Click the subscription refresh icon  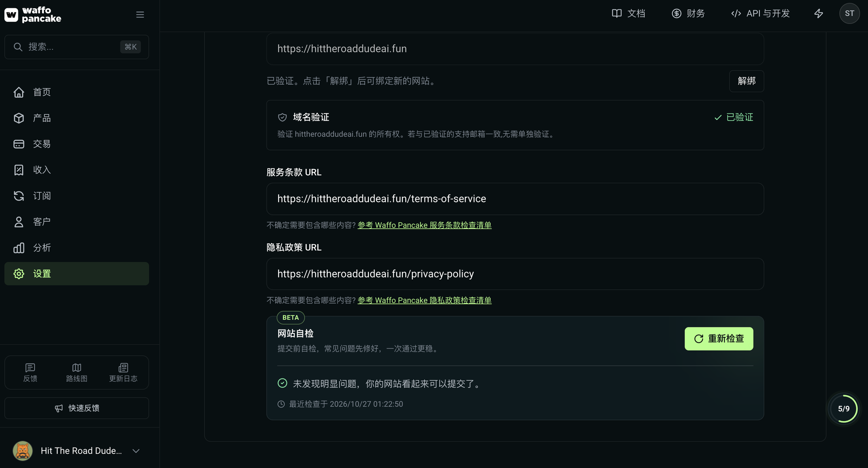coord(19,196)
